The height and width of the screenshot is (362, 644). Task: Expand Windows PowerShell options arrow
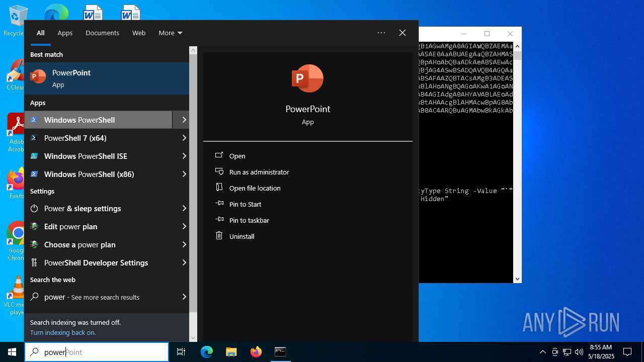[x=184, y=120]
